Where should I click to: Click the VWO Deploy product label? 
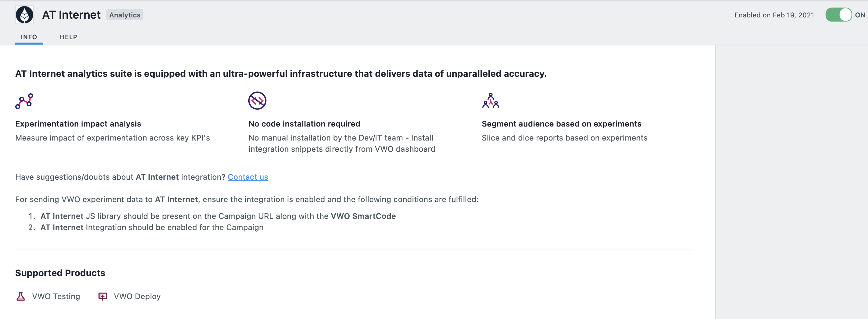[x=137, y=296]
